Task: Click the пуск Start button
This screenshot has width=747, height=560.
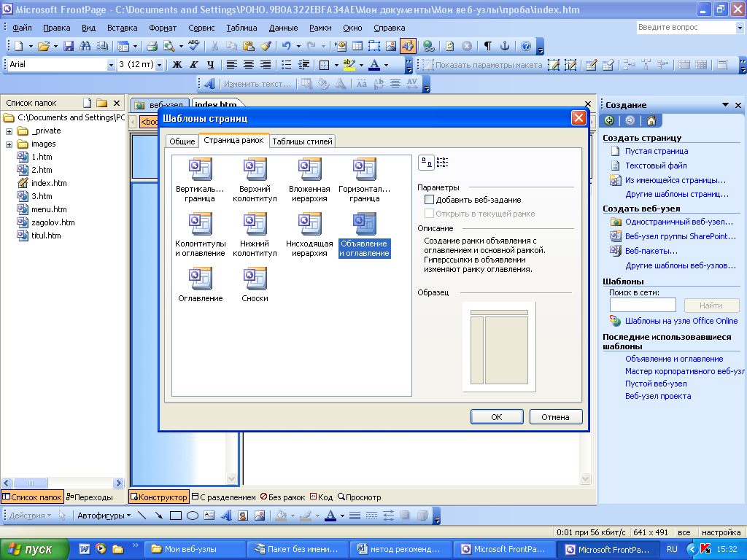Action: click(x=34, y=549)
